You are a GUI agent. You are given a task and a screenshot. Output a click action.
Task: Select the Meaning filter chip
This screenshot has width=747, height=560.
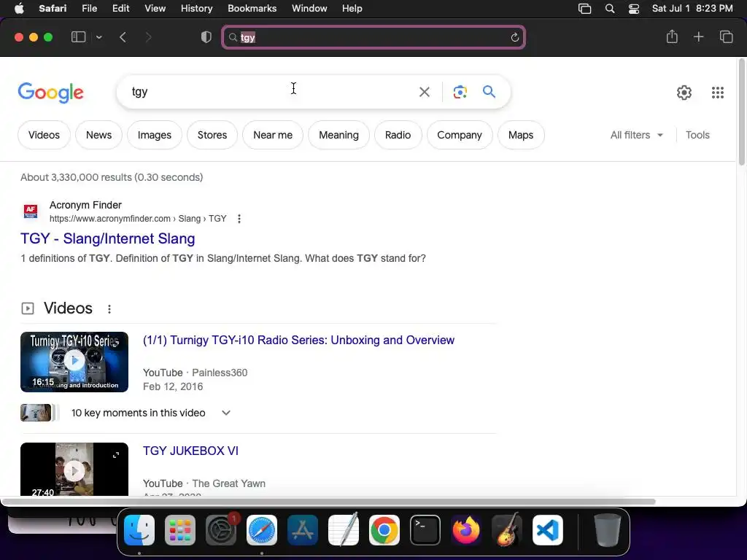(x=338, y=135)
